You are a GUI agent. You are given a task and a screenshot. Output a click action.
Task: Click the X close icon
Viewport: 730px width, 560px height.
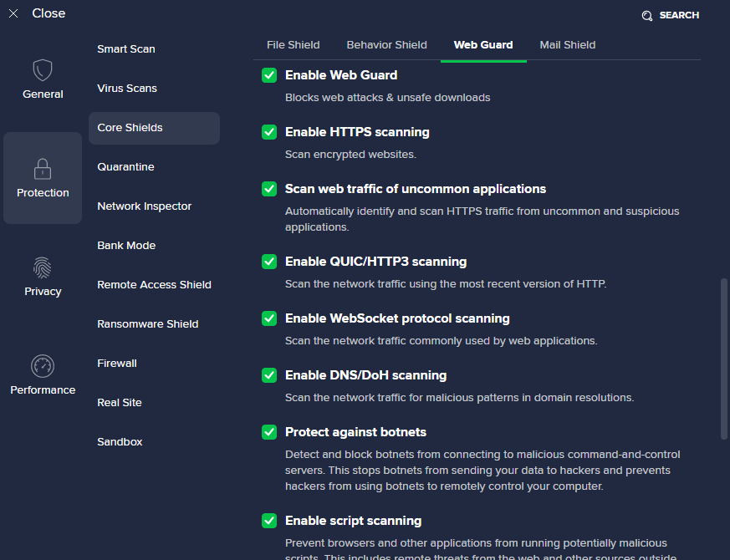[x=13, y=14]
